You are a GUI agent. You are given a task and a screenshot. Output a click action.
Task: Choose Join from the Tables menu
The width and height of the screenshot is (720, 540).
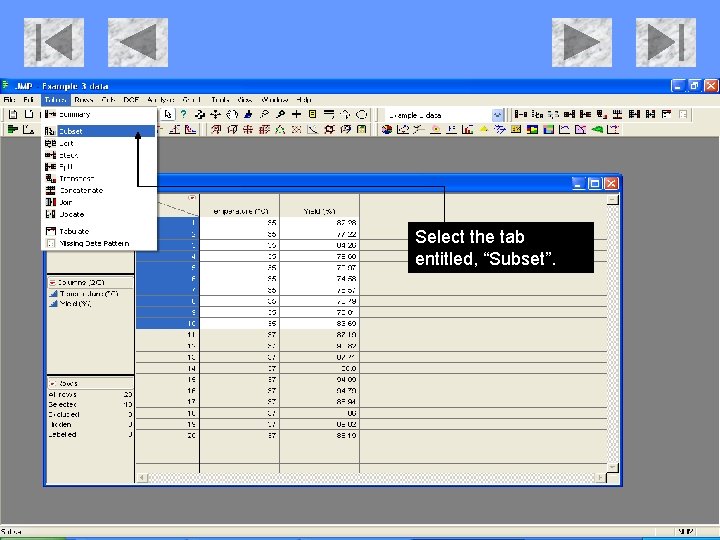(99, 202)
